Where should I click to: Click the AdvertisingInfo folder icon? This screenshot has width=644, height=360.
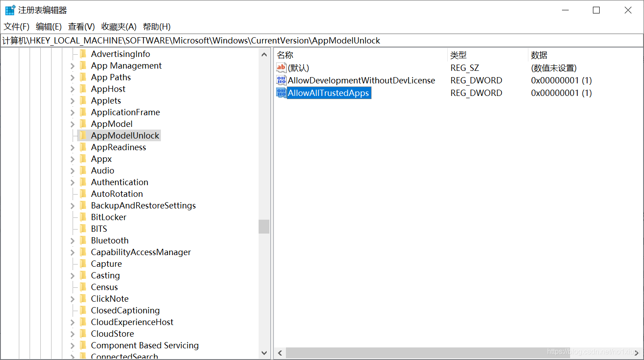[83, 54]
